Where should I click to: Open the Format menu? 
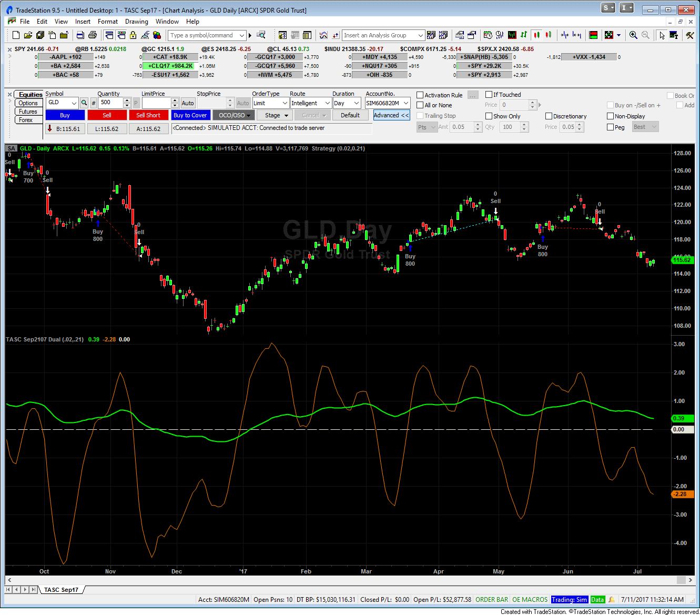[107, 22]
